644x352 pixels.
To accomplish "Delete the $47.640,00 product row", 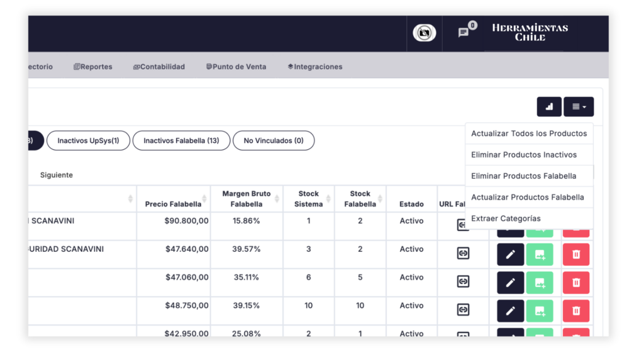I will [x=576, y=254].
